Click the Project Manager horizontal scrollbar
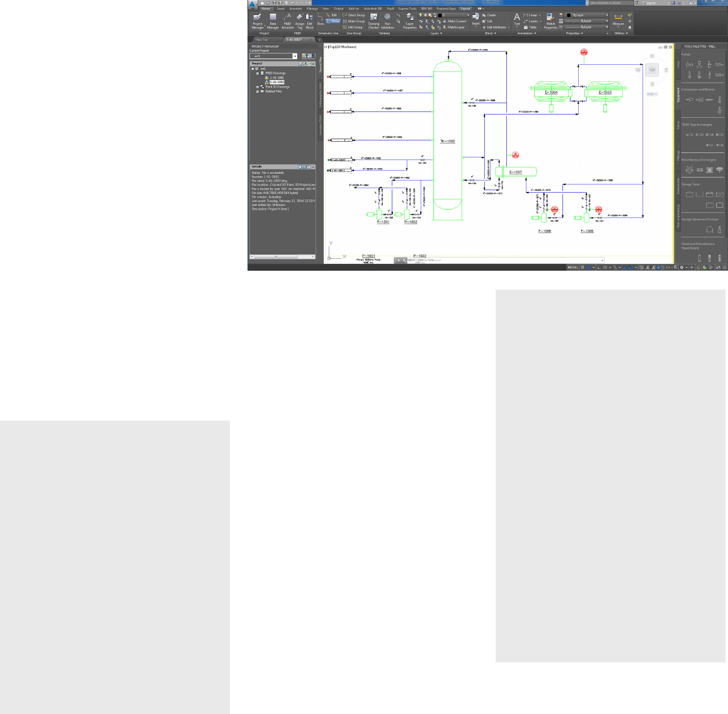 282,256
